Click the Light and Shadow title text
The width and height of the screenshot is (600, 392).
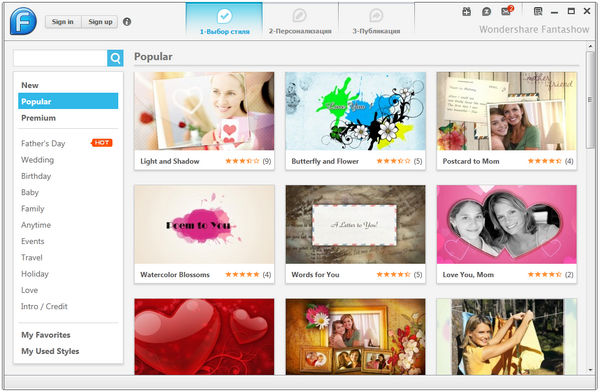point(170,161)
